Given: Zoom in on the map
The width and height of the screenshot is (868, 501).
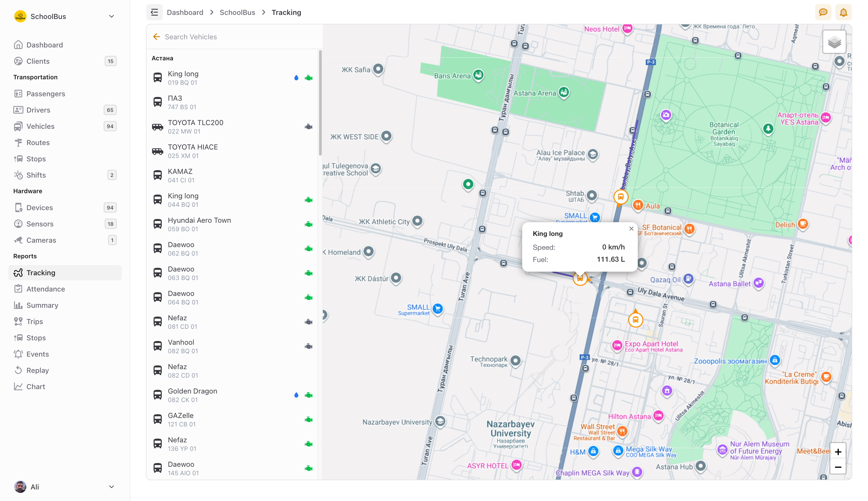Looking at the screenshot, I should tap(839, 451).
